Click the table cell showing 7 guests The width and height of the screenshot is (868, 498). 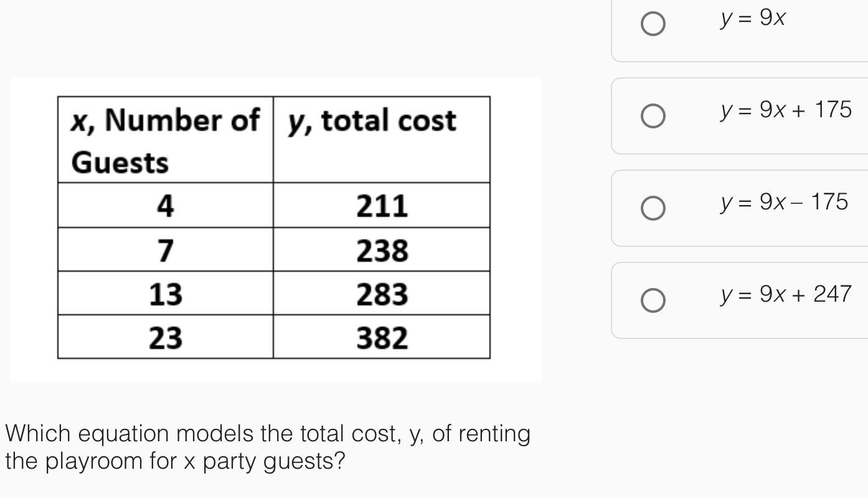165,250
